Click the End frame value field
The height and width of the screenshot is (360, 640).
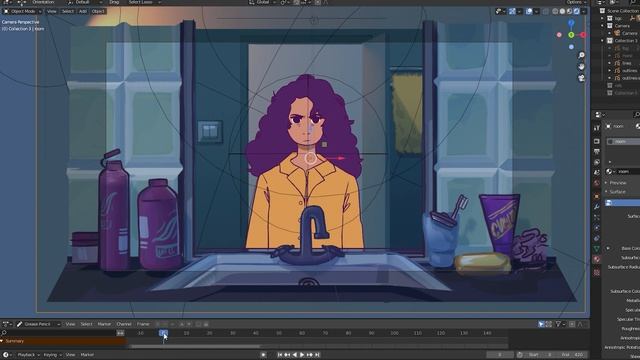coord(572,355)
